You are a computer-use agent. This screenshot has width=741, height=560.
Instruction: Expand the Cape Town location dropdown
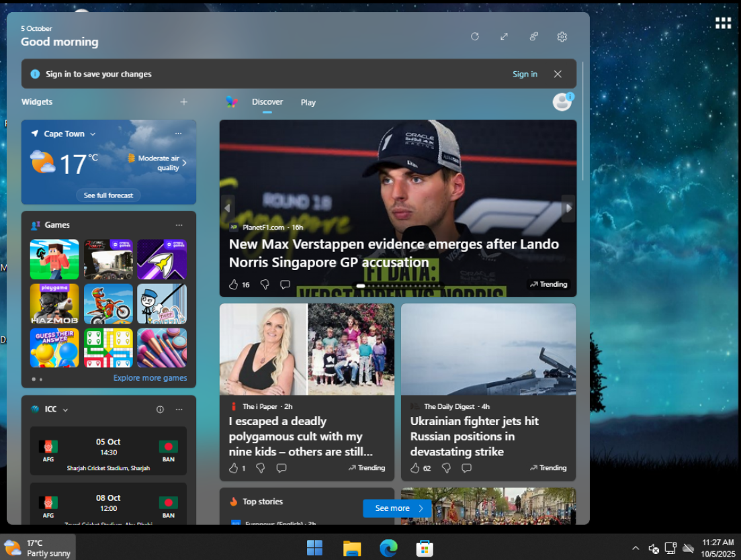click(93, 134)
